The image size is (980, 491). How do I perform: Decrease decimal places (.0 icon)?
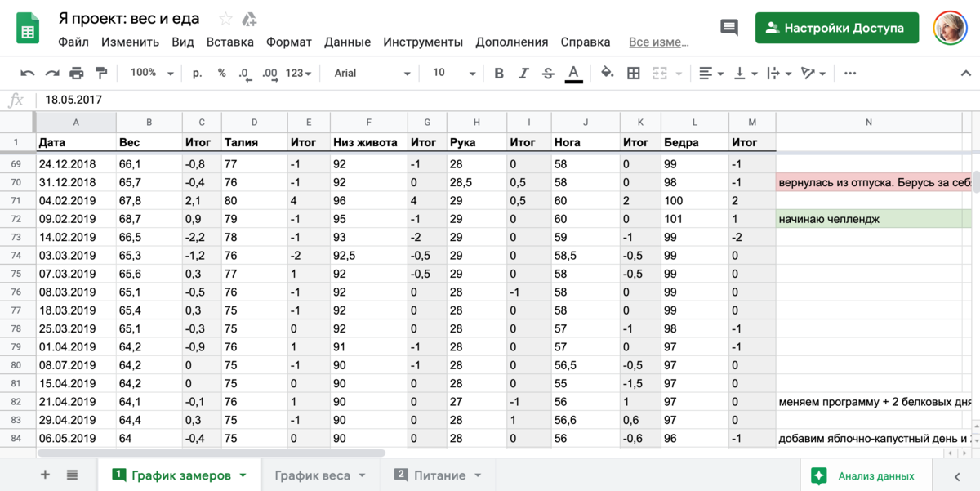244,74
